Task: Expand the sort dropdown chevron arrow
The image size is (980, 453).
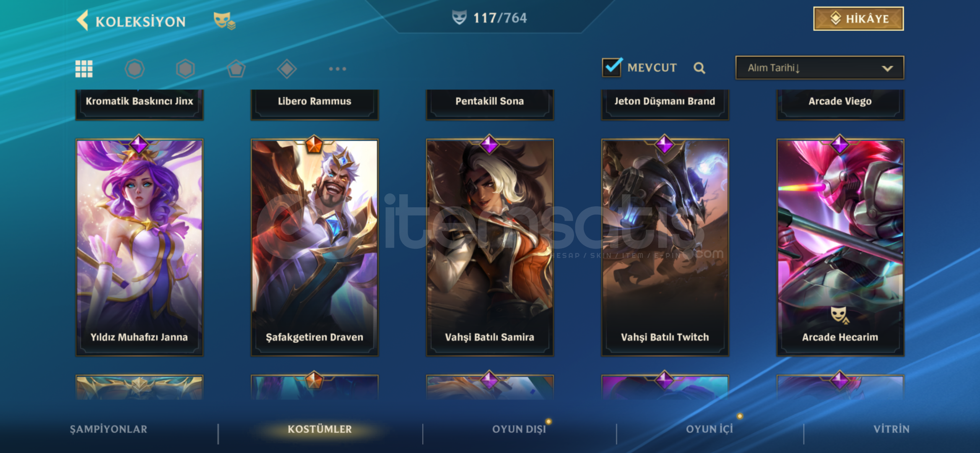Action: click(887, 68)
